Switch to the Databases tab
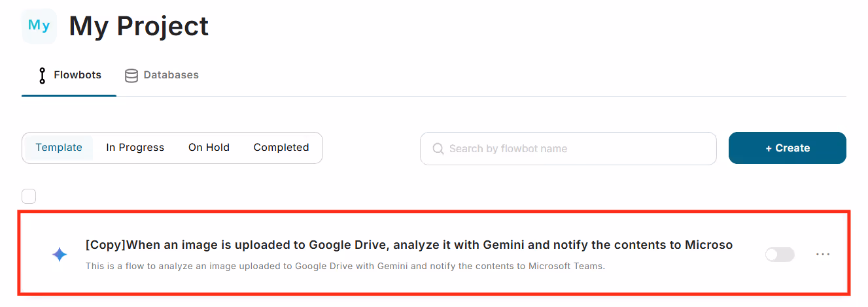The image size is (868, 307). point(162,75)
